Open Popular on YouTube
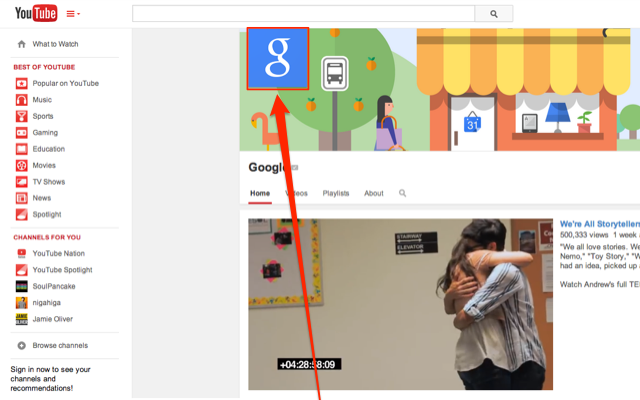The image size is (640, 400). [65, 83]
